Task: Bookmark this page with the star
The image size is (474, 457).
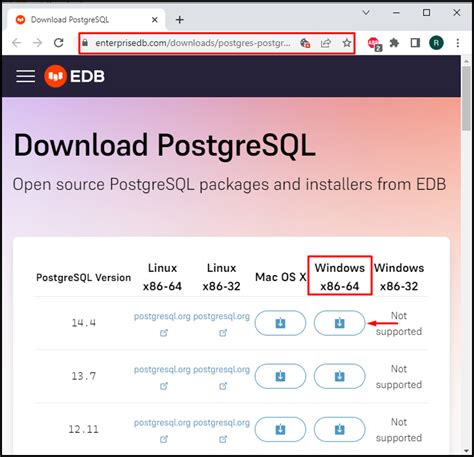Action: (x=347, y=43)
